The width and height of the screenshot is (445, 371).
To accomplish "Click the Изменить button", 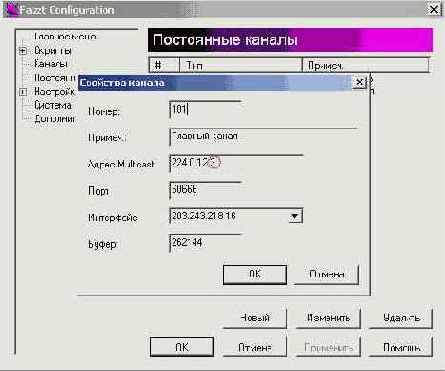I will (x=328, y=318).
